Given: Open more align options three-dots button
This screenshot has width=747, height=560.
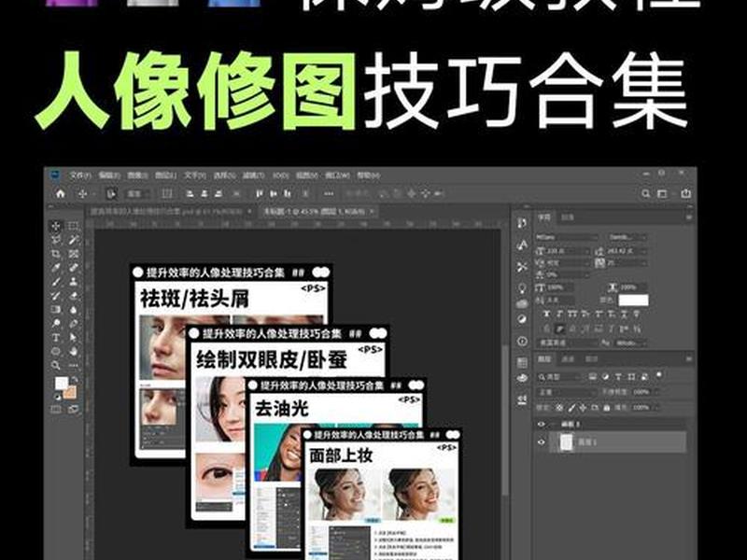Looking at the screenshot, I should pyautogui.click(x=329, y=194).
